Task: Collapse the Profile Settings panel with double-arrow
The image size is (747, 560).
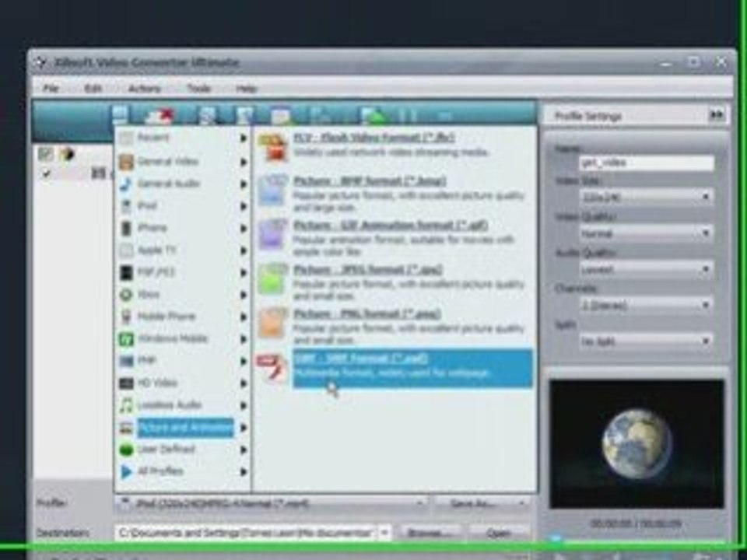Action: [x=716, y=115]
